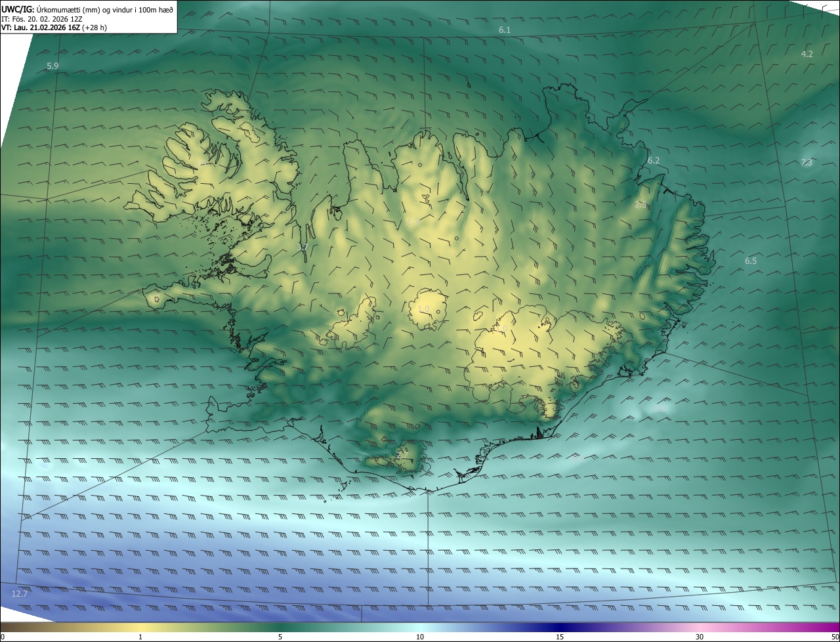Click the value label '4.2' on the map
Image resolution: width=840 pixels, height=642 pixels.
coord(807,54)
